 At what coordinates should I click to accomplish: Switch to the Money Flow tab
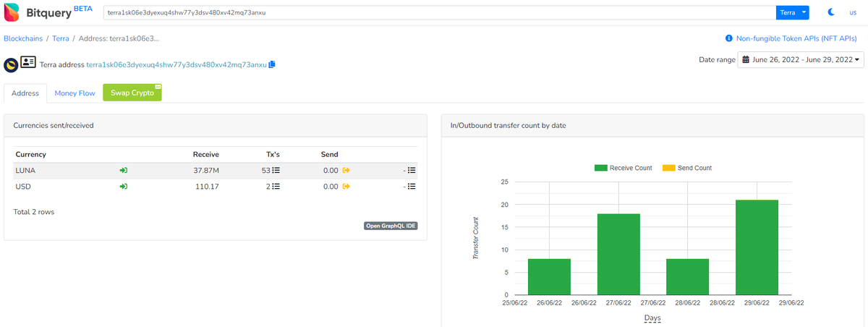pyautogui.click(x=75, y=93)
